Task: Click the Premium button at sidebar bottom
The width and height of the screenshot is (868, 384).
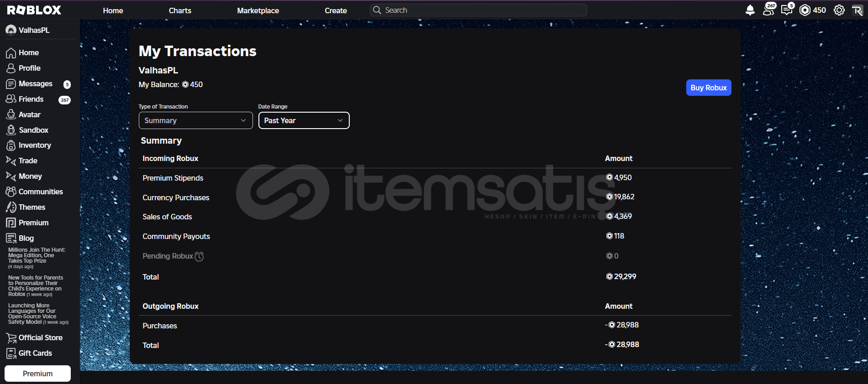Action: pyautogui.click(x=37, y=374)
